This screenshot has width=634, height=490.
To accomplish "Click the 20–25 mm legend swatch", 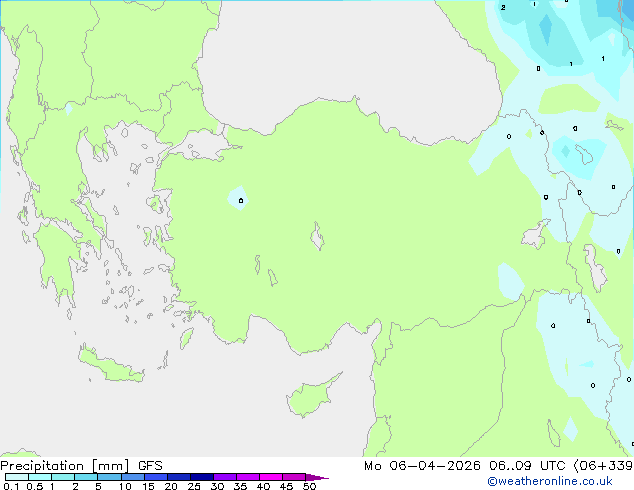I will (x=179, y=477).
